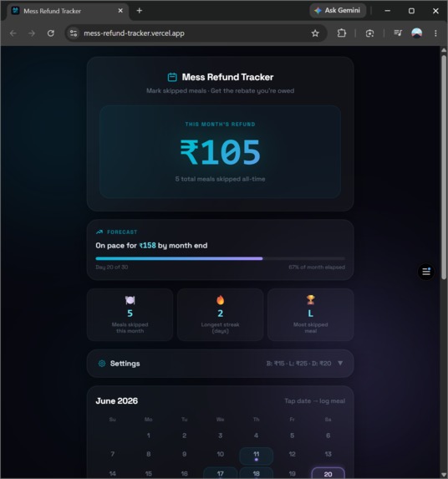This screenshot has height=479, width=448.
Task: Click the forecast trend arrow icon
Action: click(x=99, y=232)
